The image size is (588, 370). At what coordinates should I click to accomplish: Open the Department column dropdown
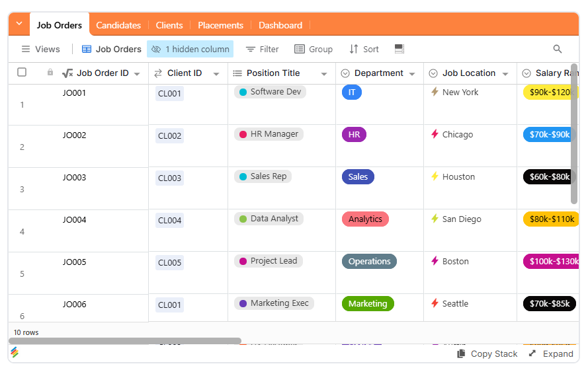(412, 74)
